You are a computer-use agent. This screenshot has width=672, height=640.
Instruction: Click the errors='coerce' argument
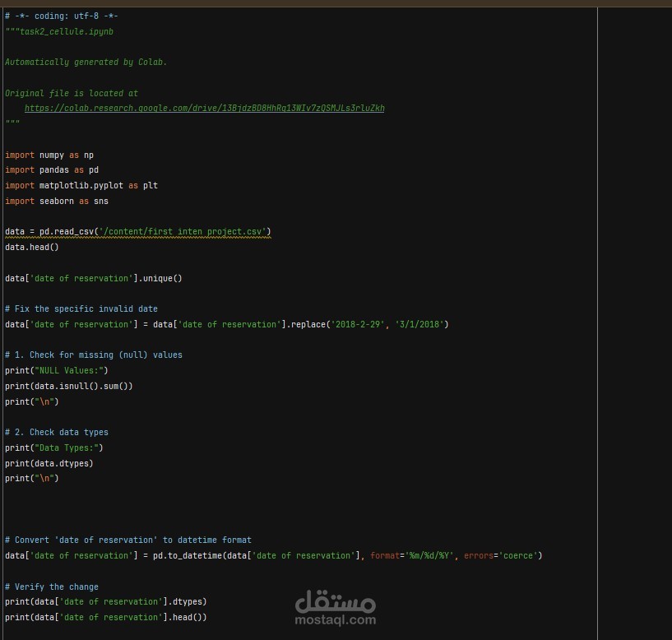501,555
